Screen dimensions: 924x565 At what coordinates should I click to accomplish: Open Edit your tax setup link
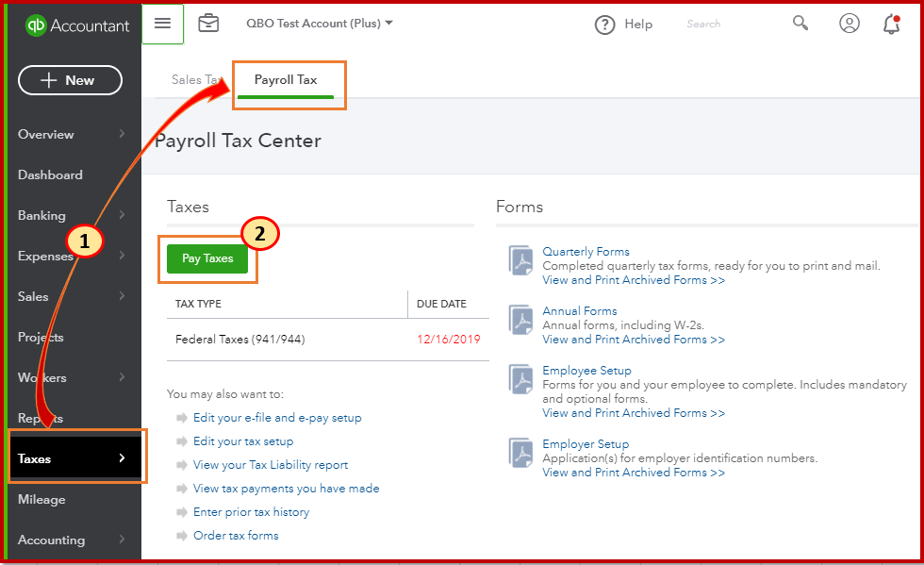tap(243, 441)
